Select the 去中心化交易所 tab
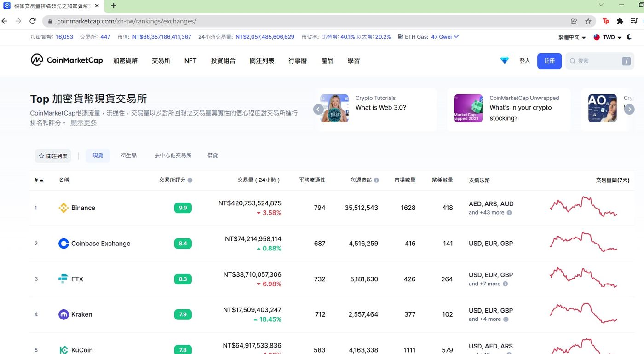644x354 pixels. pos(173,156)
